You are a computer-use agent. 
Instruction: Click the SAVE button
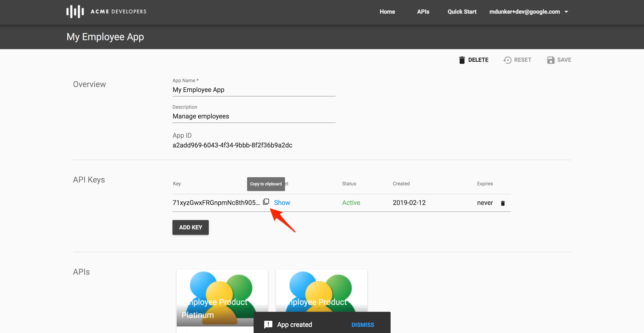[x=559, y=60]
